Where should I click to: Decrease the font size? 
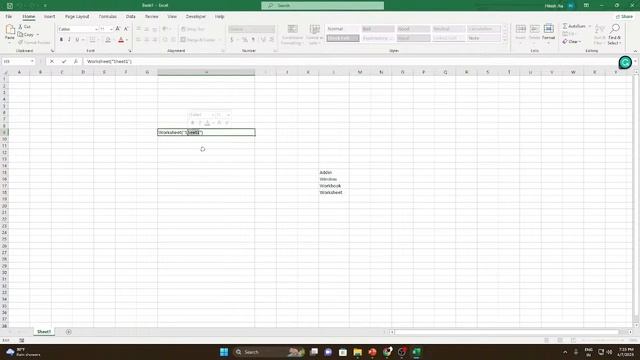pyautogui.click(x=126, y=29)
